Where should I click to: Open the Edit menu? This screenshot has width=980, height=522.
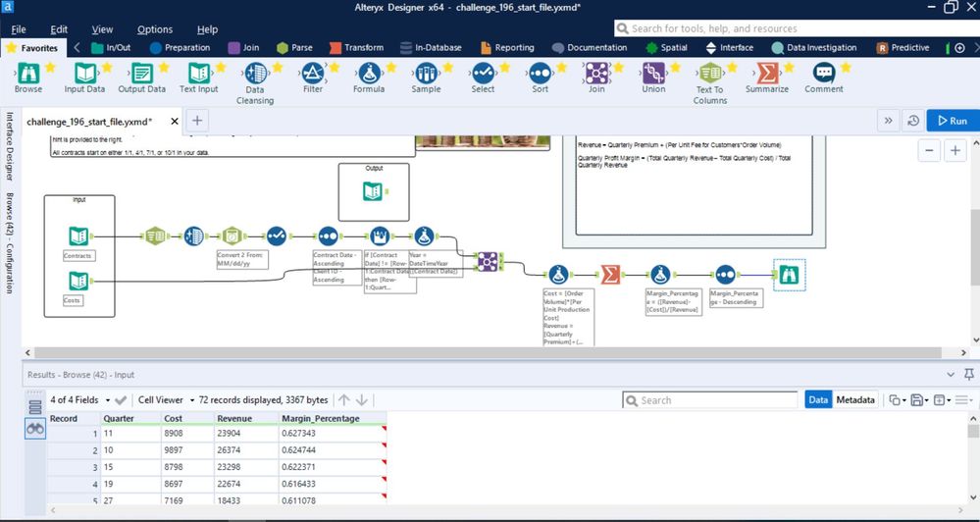60,29
